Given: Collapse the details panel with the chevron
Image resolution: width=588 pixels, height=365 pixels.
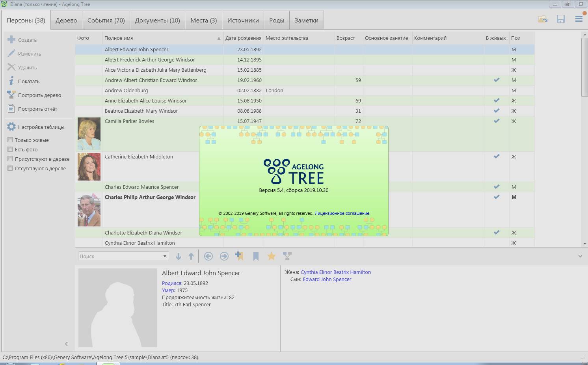Looking at the screenshot, I should coord(580,256).
